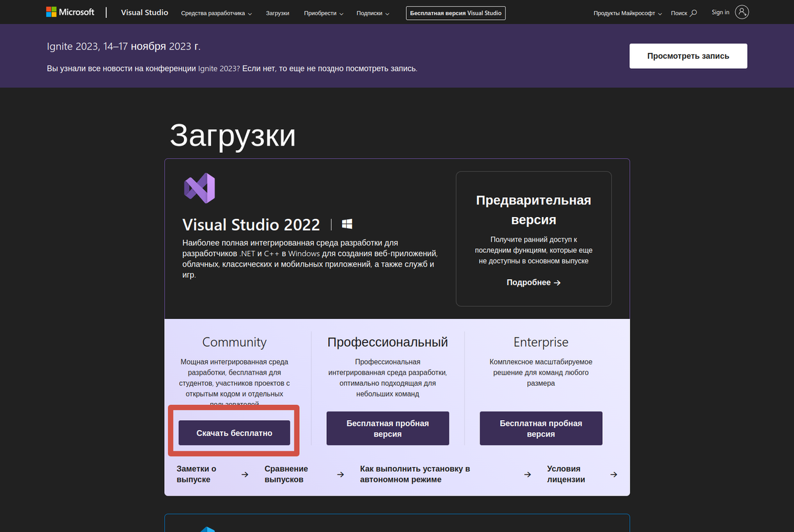
Task: Open Как выполнить установку в автономном режиме
Action: (x=415, y=474)
